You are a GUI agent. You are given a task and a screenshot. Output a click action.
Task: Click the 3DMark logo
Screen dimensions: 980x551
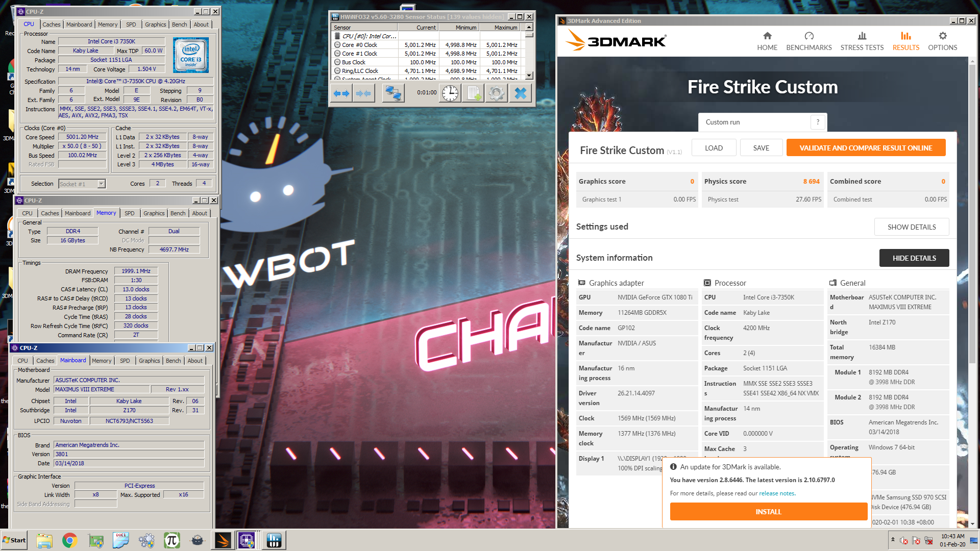coord(616,40)
